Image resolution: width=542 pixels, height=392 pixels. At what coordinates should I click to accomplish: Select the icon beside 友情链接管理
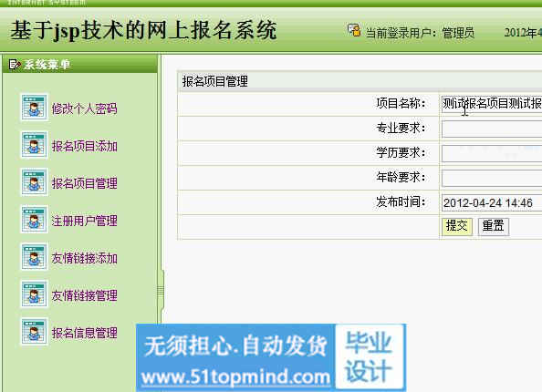[x=34, y=294]
